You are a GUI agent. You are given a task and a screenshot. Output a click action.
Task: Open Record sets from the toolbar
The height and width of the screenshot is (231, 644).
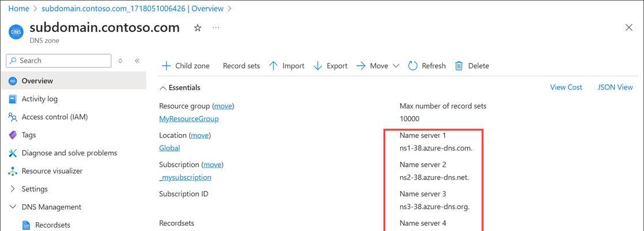(x=242, y=66)
